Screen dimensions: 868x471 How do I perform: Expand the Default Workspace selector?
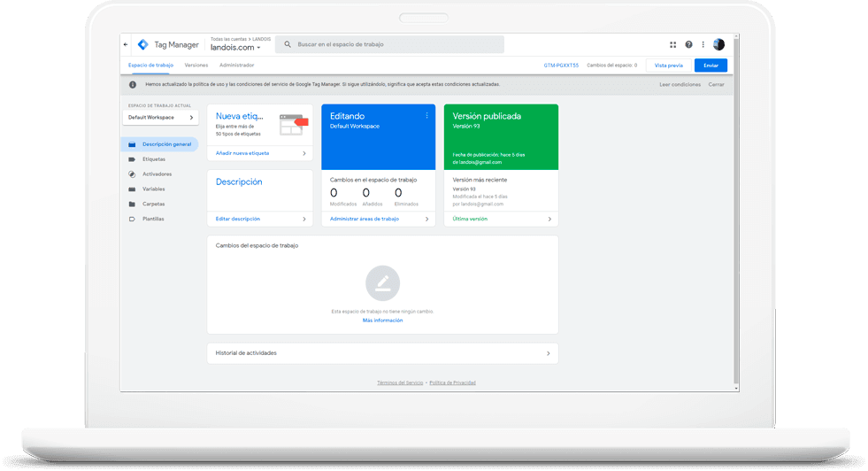pyautogui.click(x=160, y=118)
